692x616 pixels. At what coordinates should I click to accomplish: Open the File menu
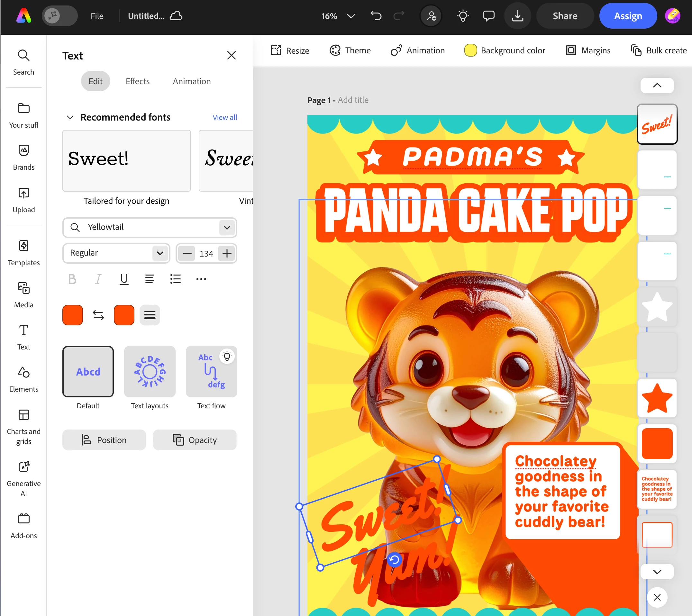click(x=97, y=16)
